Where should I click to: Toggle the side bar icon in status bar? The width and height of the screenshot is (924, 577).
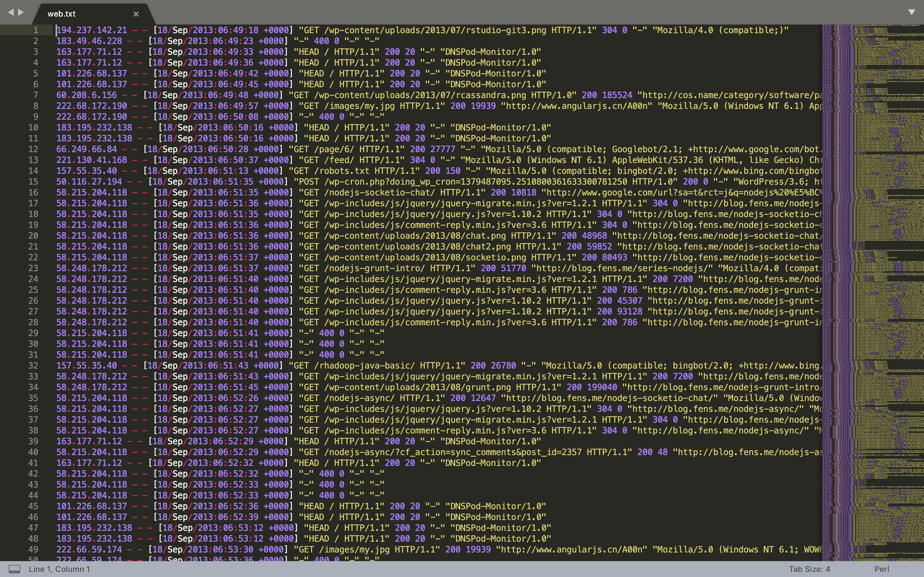point(14,569)
